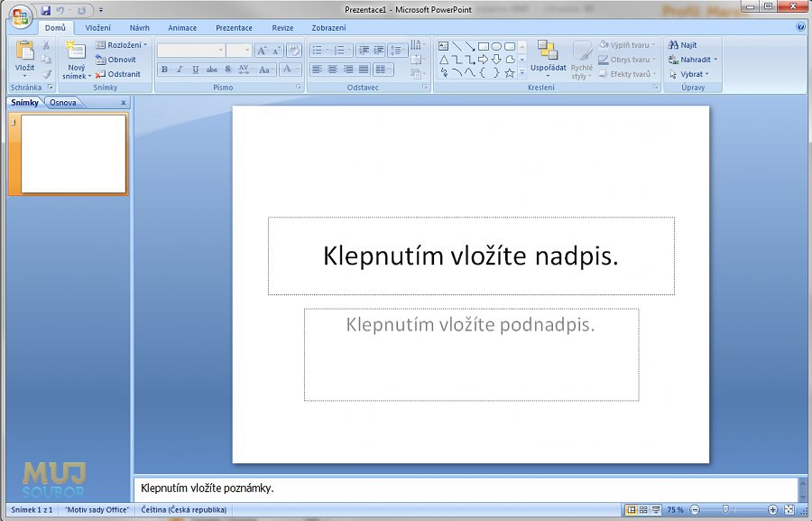The height and width of the screenshot is (521, 812).
Task: Switch to the Osnova outline tab
Action: 63,102
